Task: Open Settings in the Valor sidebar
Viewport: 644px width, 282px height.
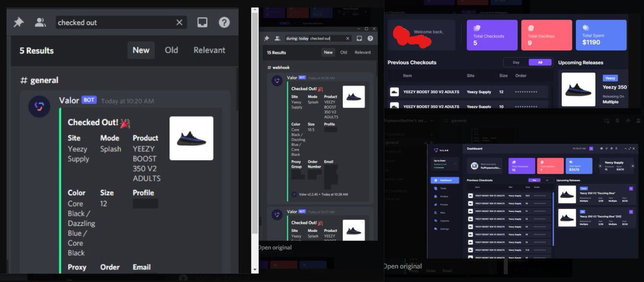Action: (442, 229)
